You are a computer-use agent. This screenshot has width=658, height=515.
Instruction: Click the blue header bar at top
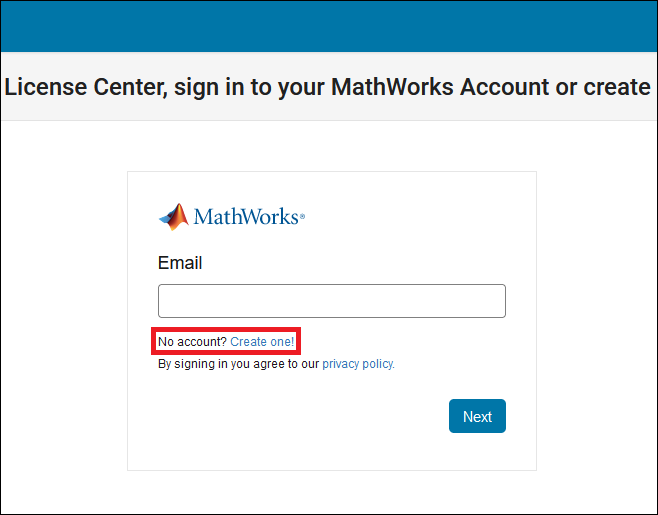(329, 25)
